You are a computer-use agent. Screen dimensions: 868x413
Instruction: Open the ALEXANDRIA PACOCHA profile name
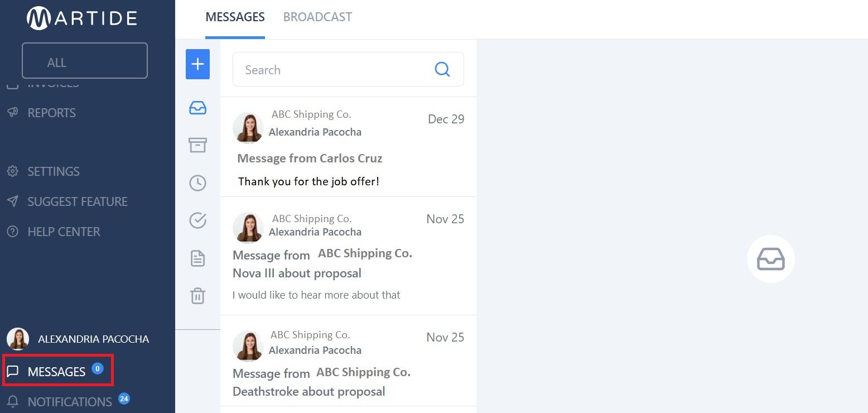click(93, 339)
